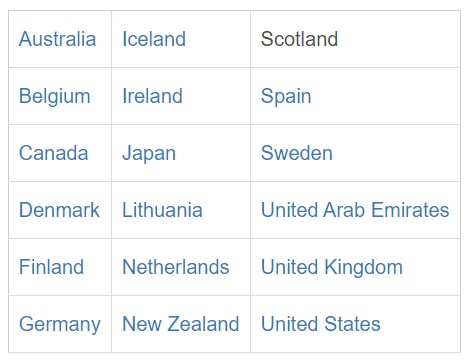Click the empty area beside Spain
The image size is (467, 361).
387,96
